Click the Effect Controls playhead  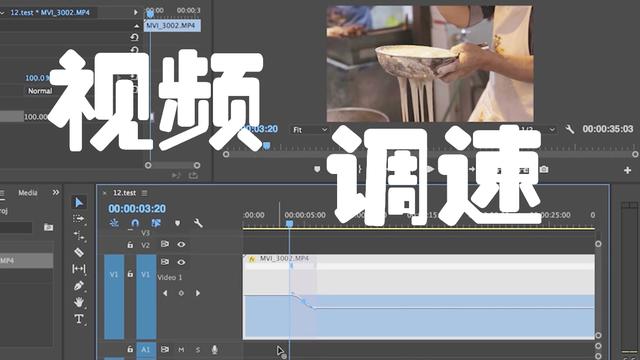150,14
